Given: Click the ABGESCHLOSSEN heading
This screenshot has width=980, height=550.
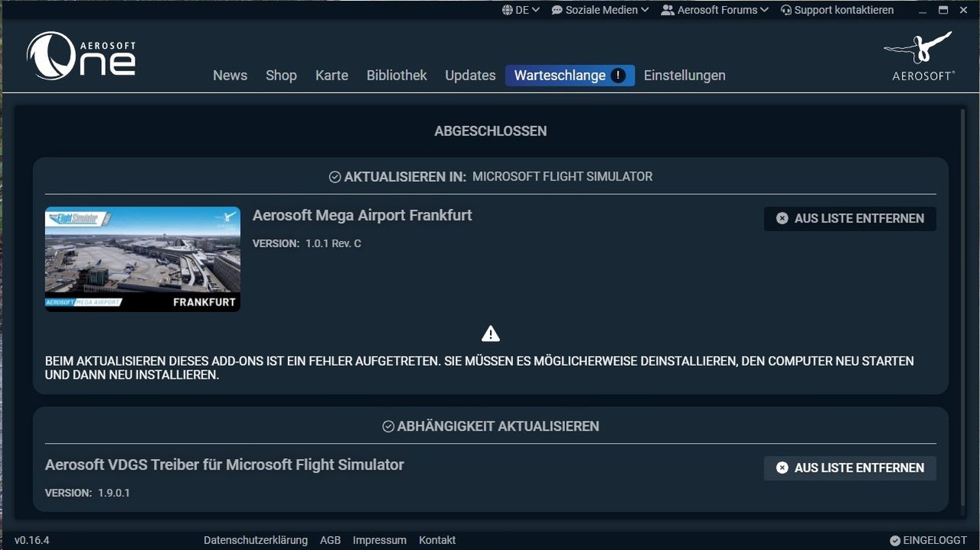Looking at the screenshot, I should [491, 131].
